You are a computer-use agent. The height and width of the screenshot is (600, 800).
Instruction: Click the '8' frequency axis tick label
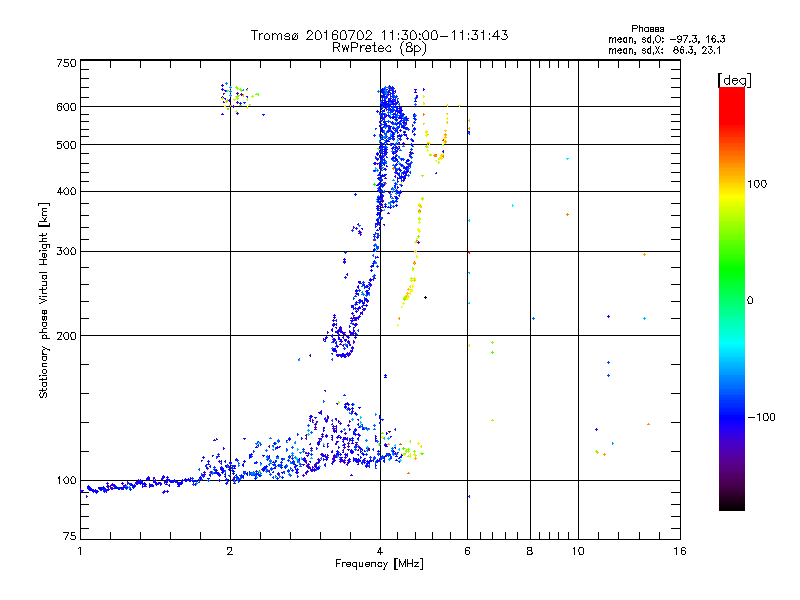point(530,551)
